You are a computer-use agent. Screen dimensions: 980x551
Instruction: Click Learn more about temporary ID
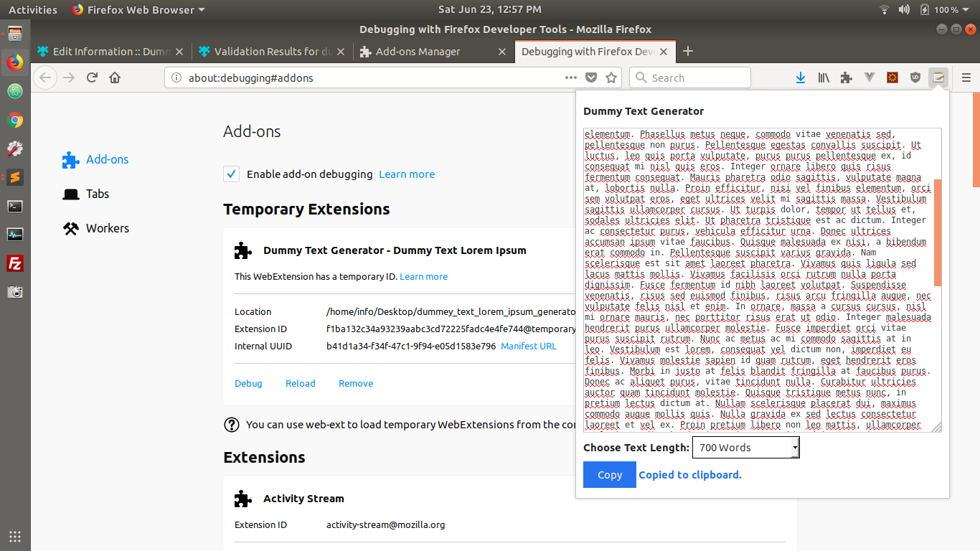tap(423, 276)
